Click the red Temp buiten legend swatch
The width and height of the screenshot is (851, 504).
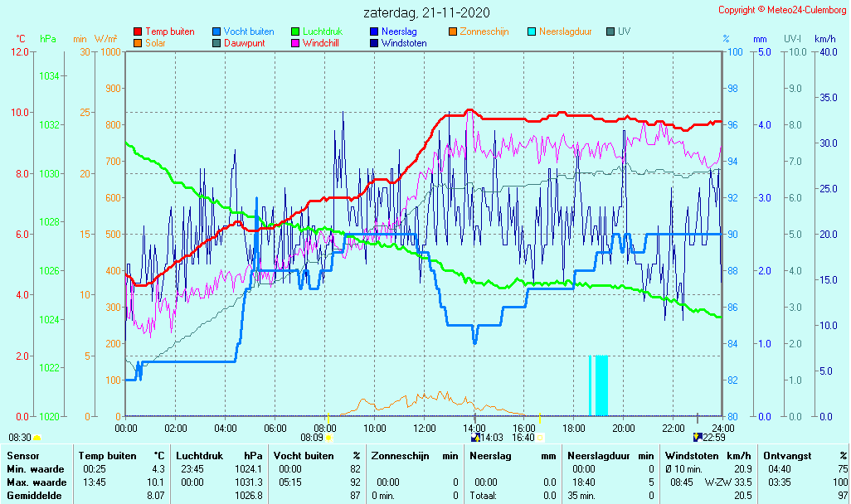[x=138, y=32]
